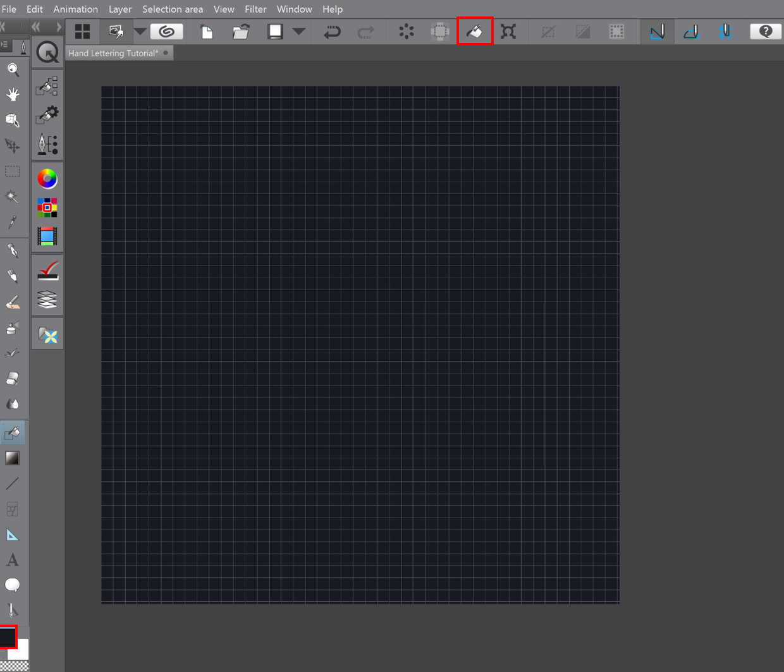Viewport: 784px width, 672px height.
Task: Select the Hand move tool
Action: (13, 94)
